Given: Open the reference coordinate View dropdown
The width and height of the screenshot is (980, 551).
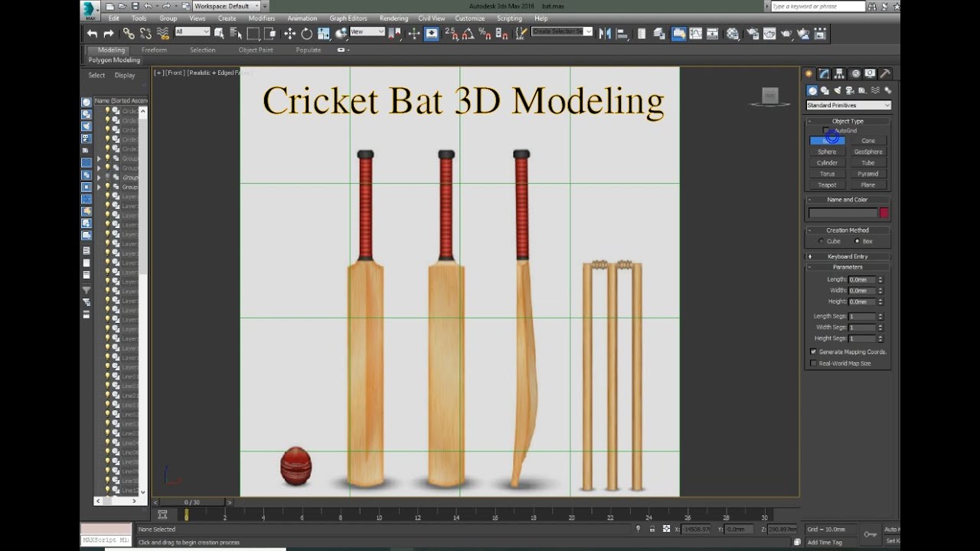Looking at the screenshot, I should click(x=367, y=31).
